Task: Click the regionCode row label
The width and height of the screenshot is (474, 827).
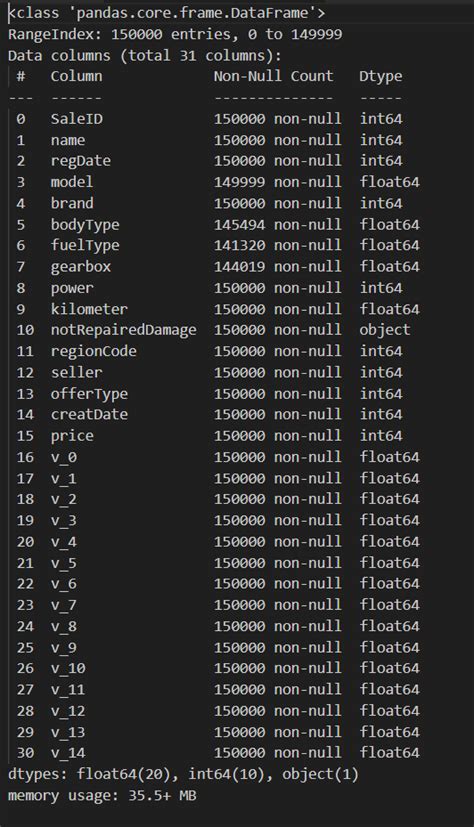Action: coord(93,352)
